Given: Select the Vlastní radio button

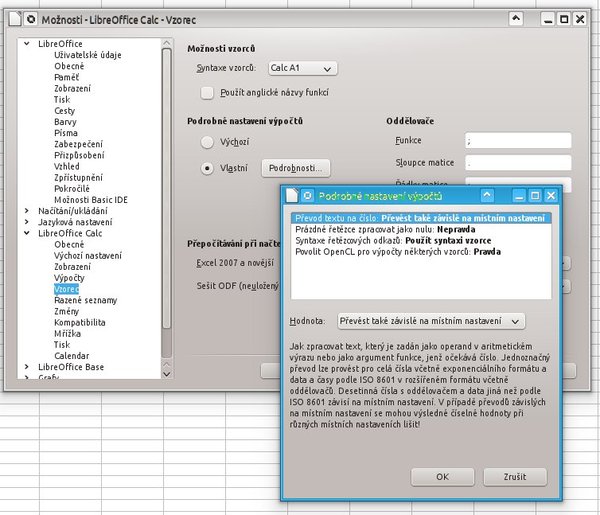Looking at the screenshot, I should coord(207,168).
